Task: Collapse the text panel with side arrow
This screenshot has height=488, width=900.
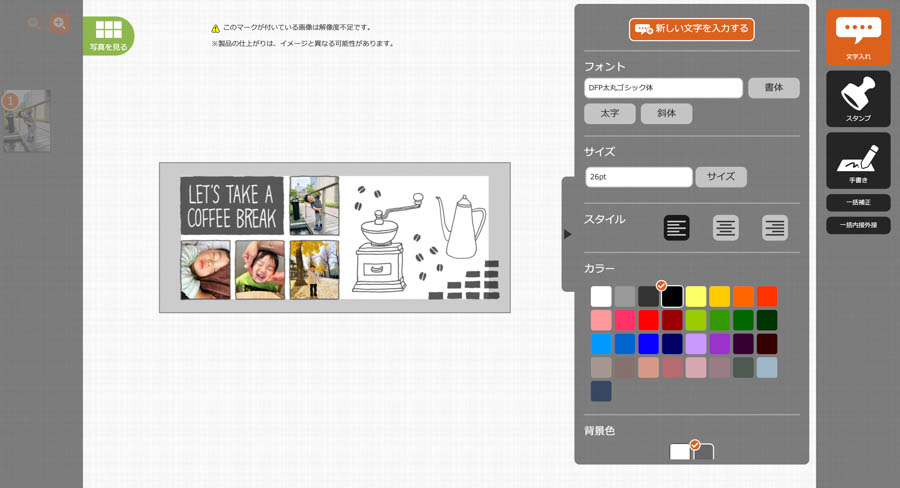Action: pos(567,234)
